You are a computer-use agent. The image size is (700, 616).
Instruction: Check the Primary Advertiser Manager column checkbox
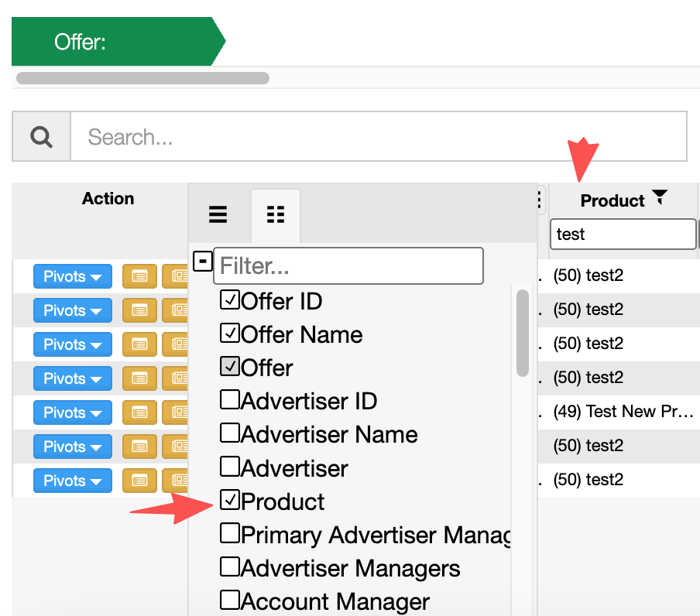230,533
